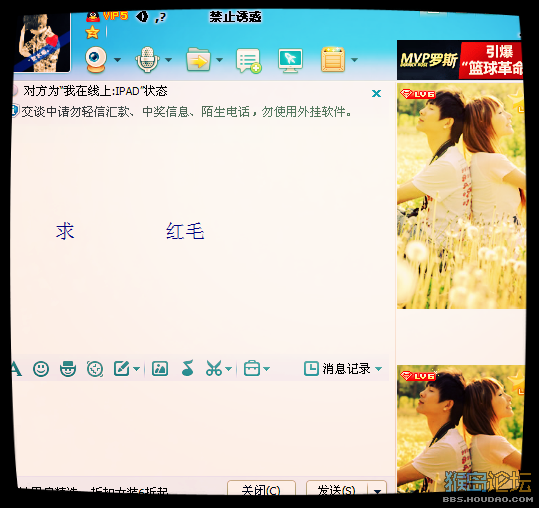Open the briefcase tools icon

252,368
